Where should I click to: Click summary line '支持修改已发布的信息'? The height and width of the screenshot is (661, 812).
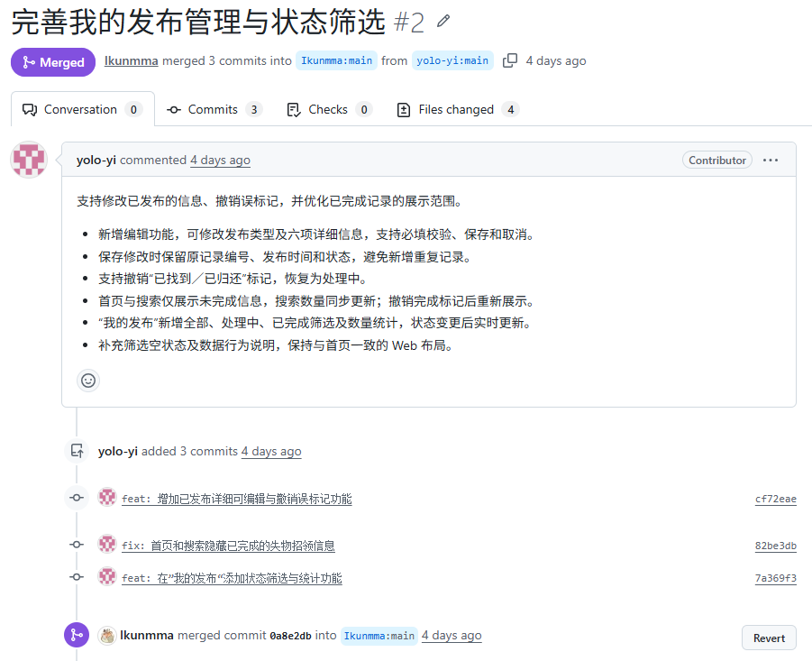coord(140,201)
